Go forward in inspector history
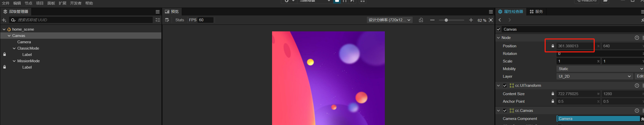 (509, 20)
